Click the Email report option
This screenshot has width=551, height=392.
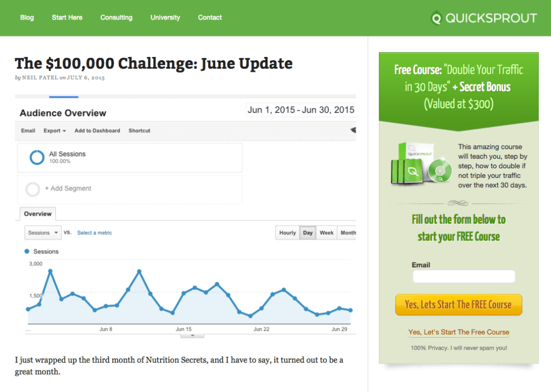click(28, 131)
